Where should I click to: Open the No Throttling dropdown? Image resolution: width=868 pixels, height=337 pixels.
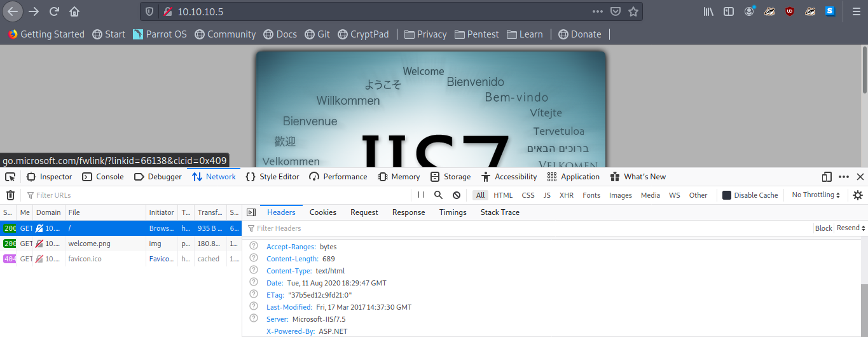coord(816,195)
